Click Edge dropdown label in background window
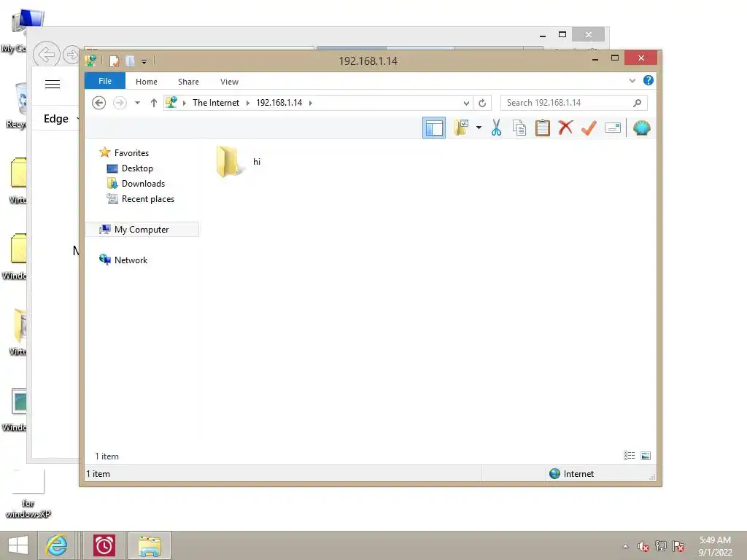 tap(56, 119)
